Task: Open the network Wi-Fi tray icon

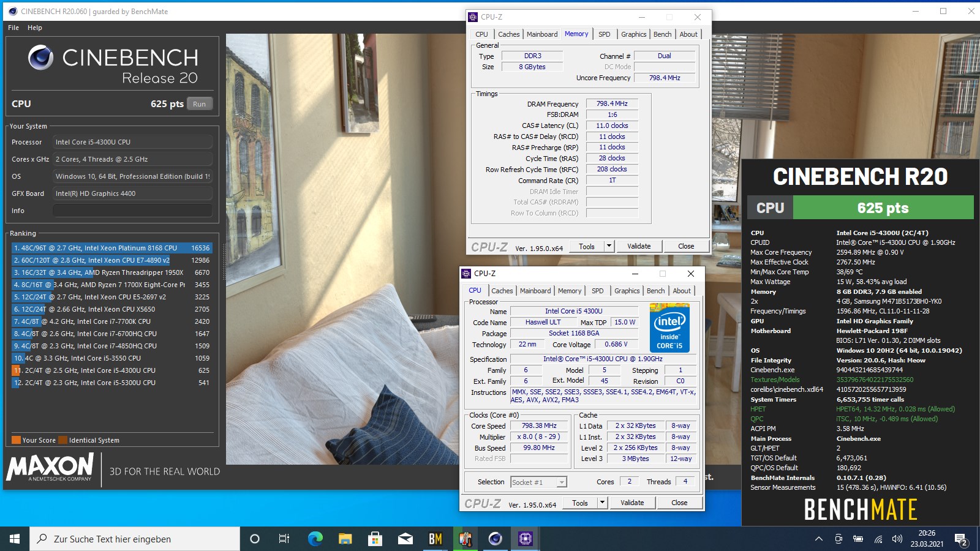Action: click(x=878, y=539)
